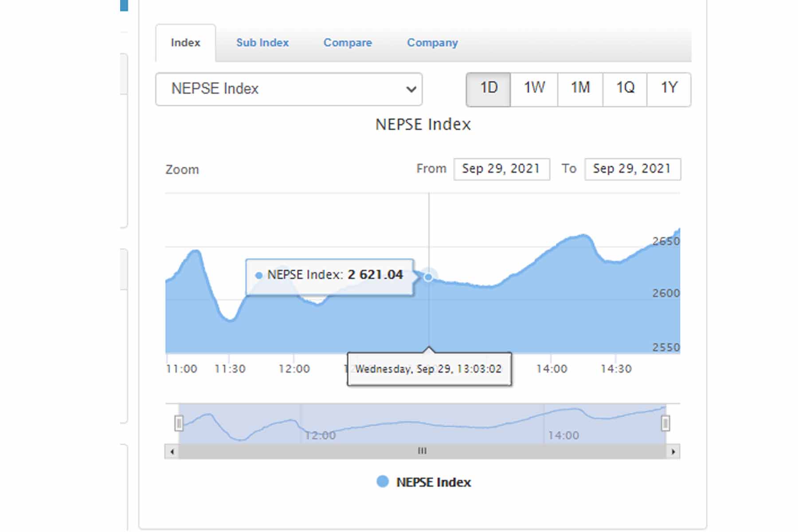This screenshot has width=798, height=532.
Task: Open the Sub Index tab
Action: (x=262, y=43)
